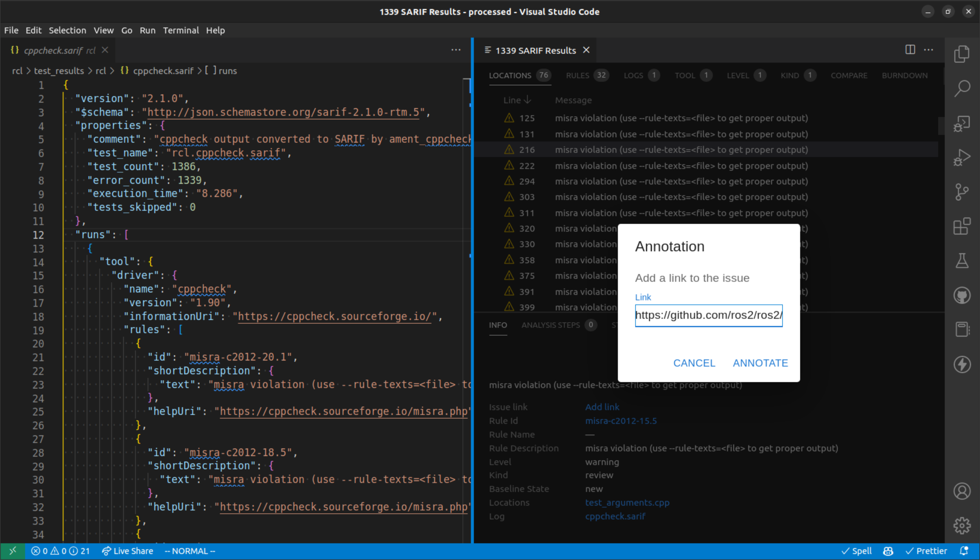Click the annotation Link input field

(709, 315)
